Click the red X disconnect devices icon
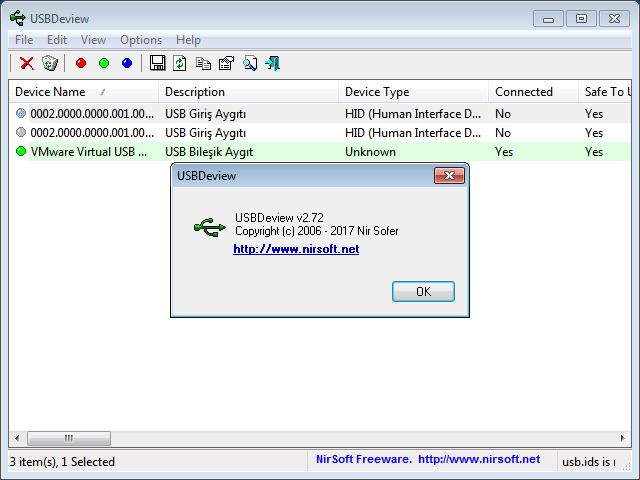Viewport: 640px width, 480px height. pyautogui.click(x=27, y=63)
